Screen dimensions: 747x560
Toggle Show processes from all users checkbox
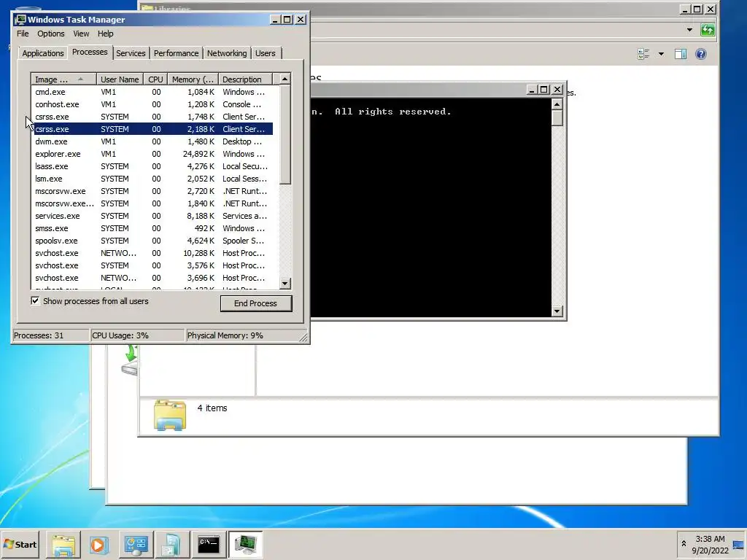[35, 301]
